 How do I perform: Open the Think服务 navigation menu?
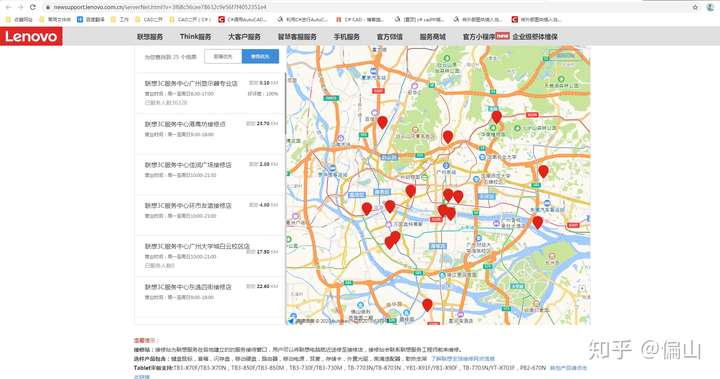coord(195,37)
